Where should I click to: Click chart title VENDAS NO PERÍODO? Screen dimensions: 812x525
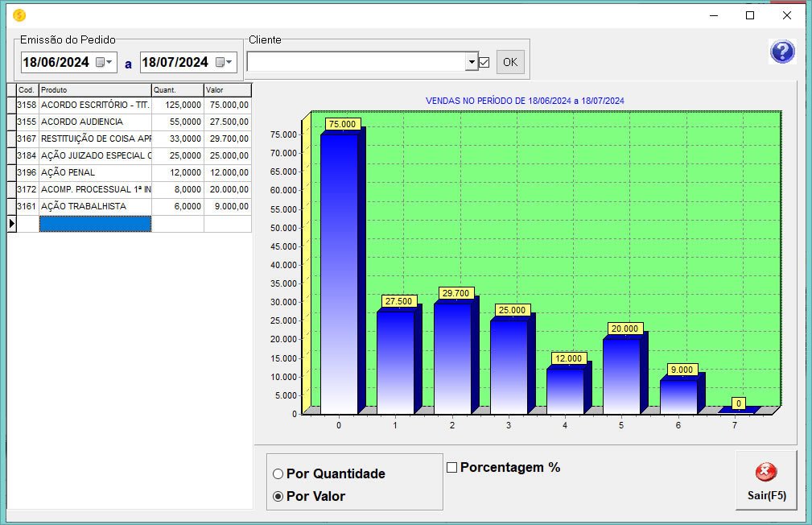[x=525, y=101]
